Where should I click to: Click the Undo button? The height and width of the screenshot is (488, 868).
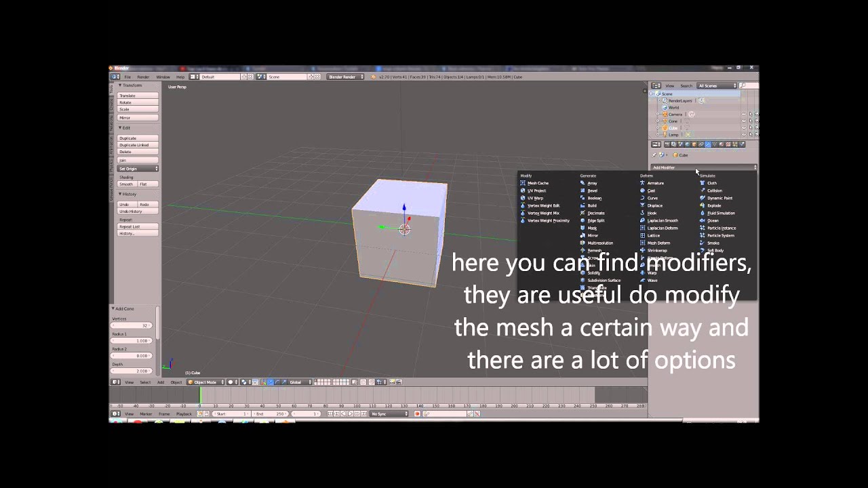pos(127,204)
